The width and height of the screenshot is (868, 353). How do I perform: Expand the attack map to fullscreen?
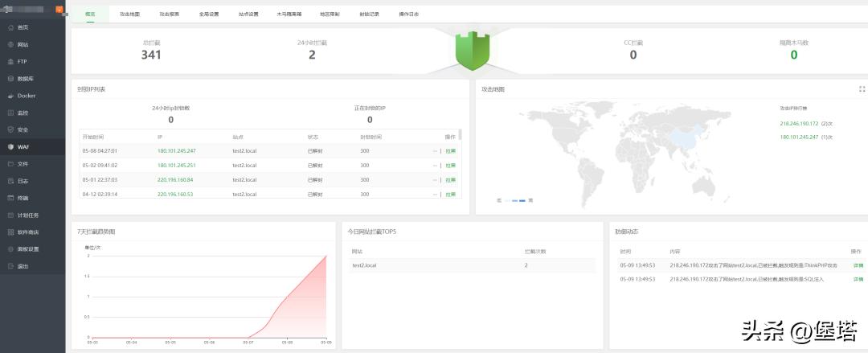click(x=862, y=89)
